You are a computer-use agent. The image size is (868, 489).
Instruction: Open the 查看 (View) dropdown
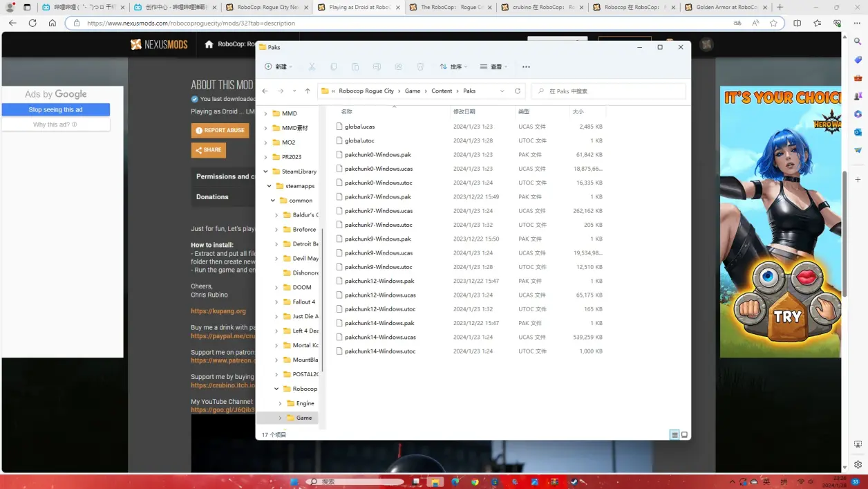pyautogui.click(x=493, y=67)
